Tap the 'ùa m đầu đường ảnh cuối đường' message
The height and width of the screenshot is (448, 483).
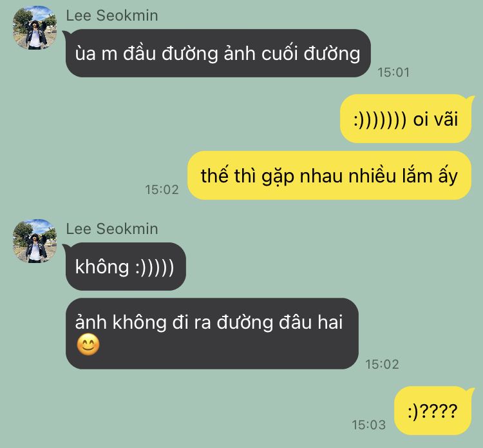[x=218, y=53]
